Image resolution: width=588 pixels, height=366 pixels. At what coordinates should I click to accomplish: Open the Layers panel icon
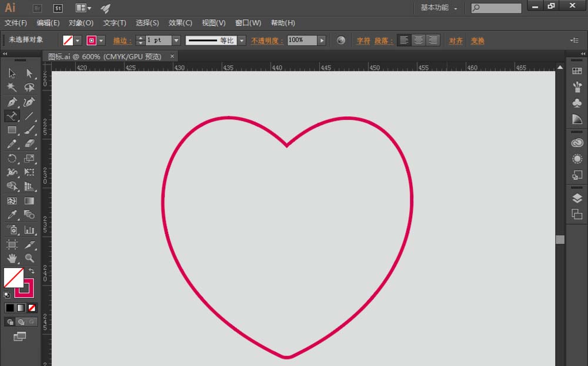577,198
